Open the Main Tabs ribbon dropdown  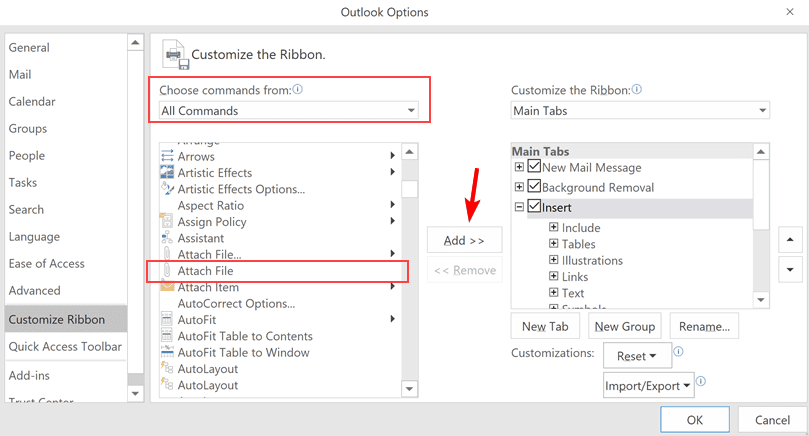tap(640, 110)
